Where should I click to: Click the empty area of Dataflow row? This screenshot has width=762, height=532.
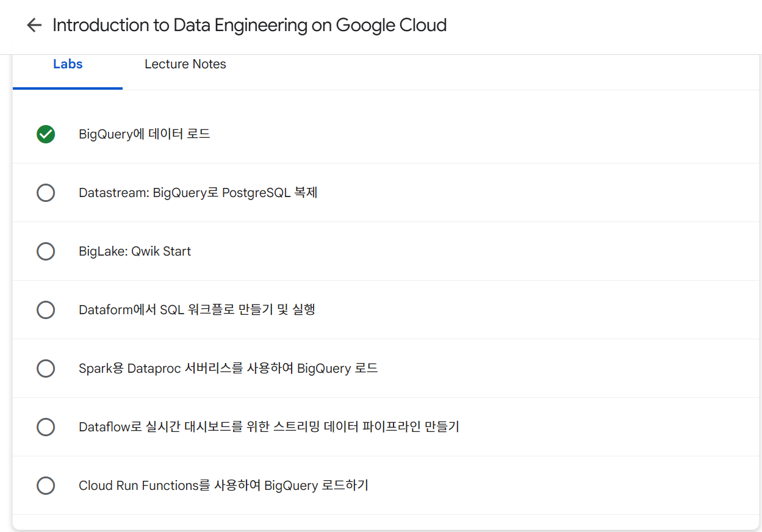610,427
